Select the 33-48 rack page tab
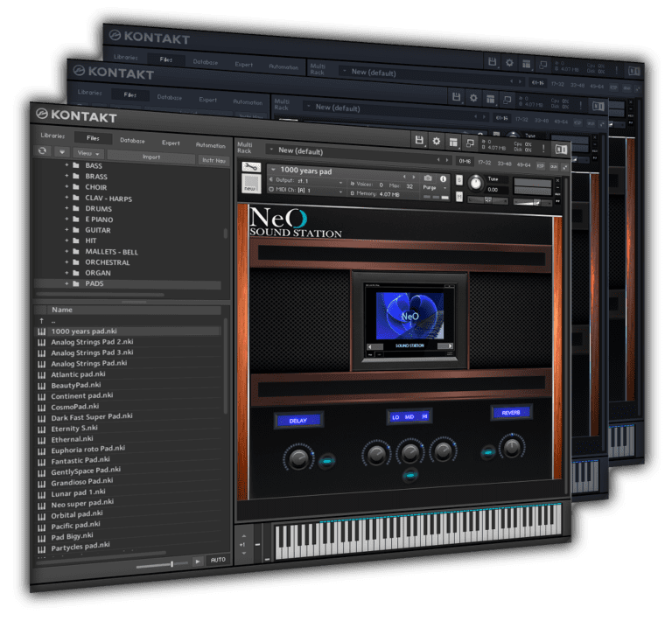672x635 pixels. [x=504, y=164]
